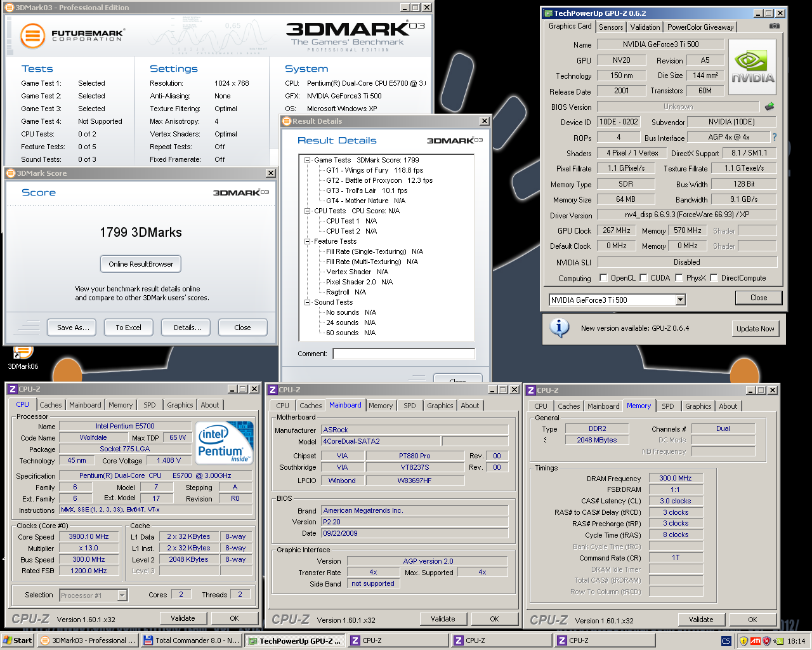Open the Graphics tab in the CPU-Z Mainboard window
Screen dimensions: 812x650
coord(440,406)
